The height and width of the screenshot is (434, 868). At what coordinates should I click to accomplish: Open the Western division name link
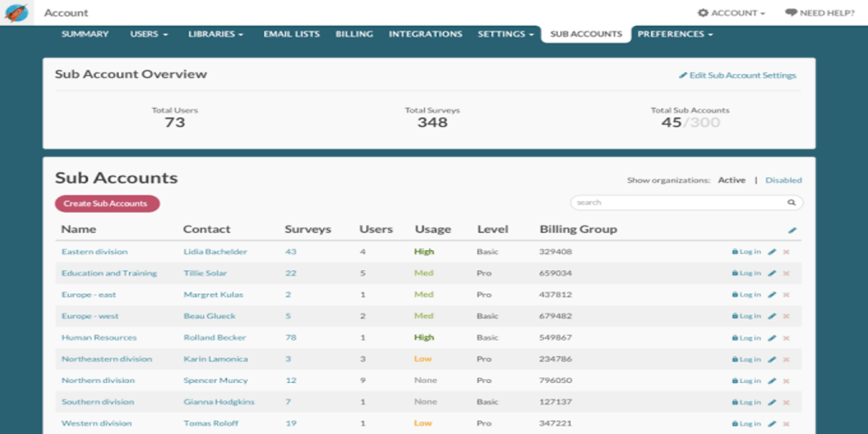click(97, 423)
